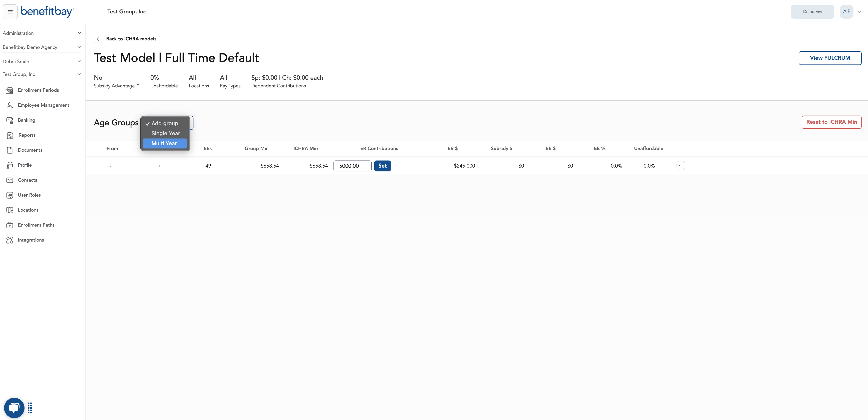Choose Multi Year from the dropdown
Image resolution: width=868 pixels, height=420 pixels.
(165, 143)
